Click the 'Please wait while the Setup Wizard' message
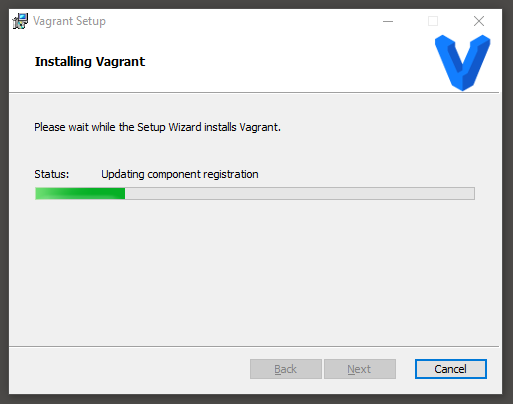Screen dimensions: 513x404 pos(157,127)
